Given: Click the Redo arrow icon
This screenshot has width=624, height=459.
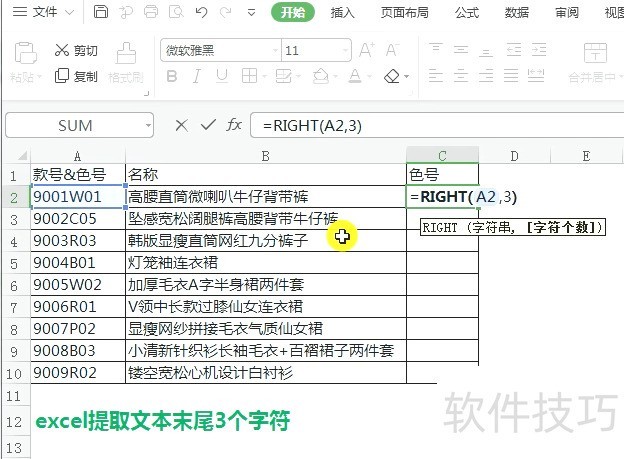Looking at the screenshot, I should click(226, 12).
